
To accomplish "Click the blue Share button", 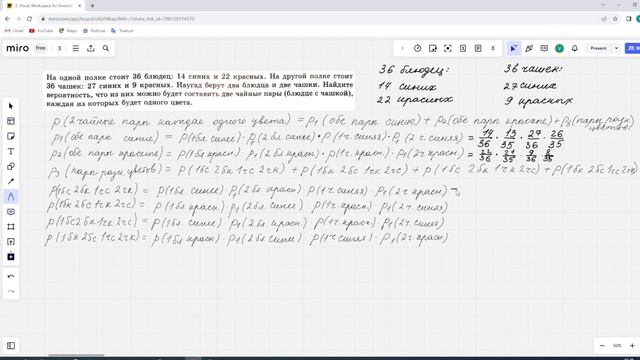I will 633,48.
